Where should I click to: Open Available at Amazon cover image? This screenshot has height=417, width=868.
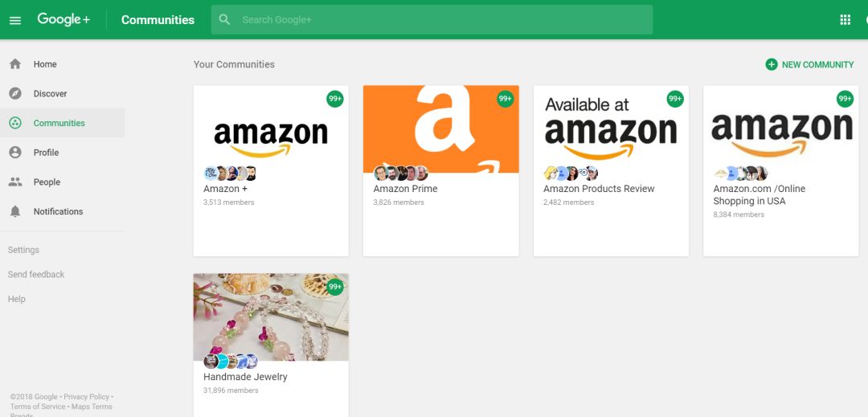[611, 129]
